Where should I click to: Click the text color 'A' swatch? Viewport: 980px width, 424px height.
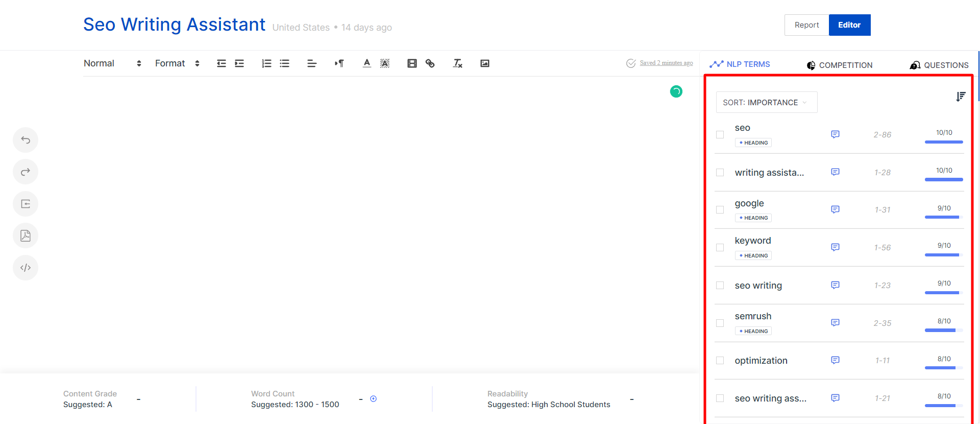(x=366, y=63)
